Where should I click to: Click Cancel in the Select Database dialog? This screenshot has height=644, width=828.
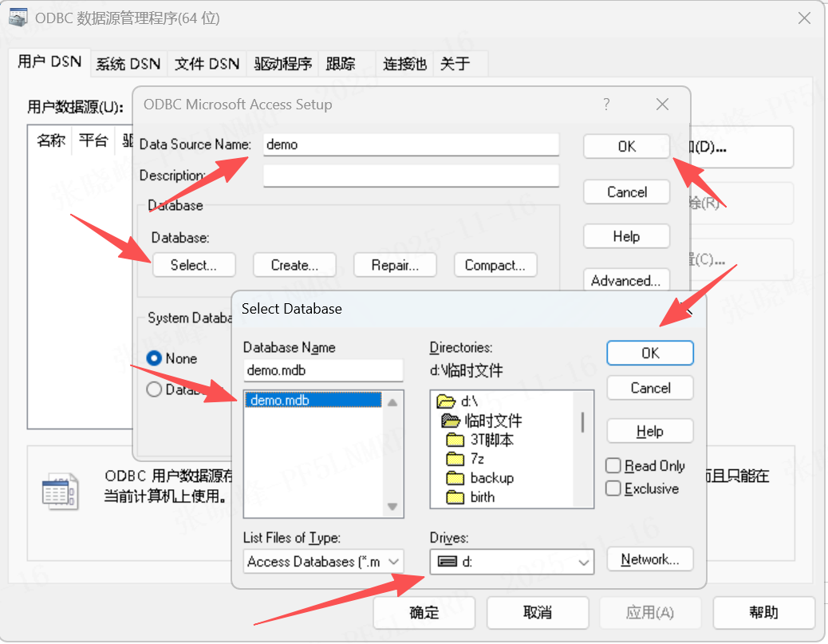point(650,388)
